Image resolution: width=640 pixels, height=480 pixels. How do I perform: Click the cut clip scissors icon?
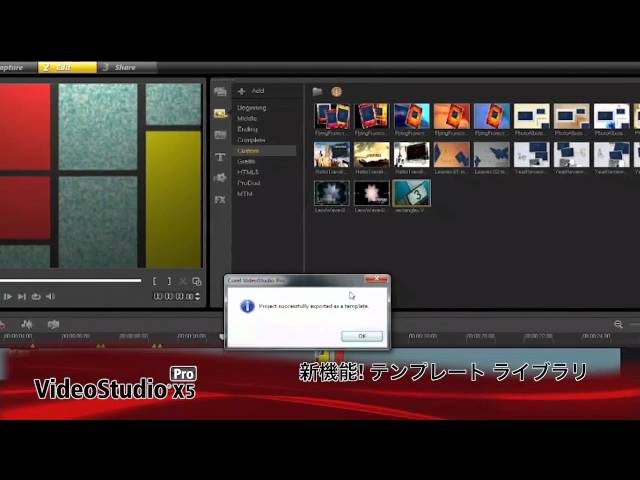(x=183, y=281)
